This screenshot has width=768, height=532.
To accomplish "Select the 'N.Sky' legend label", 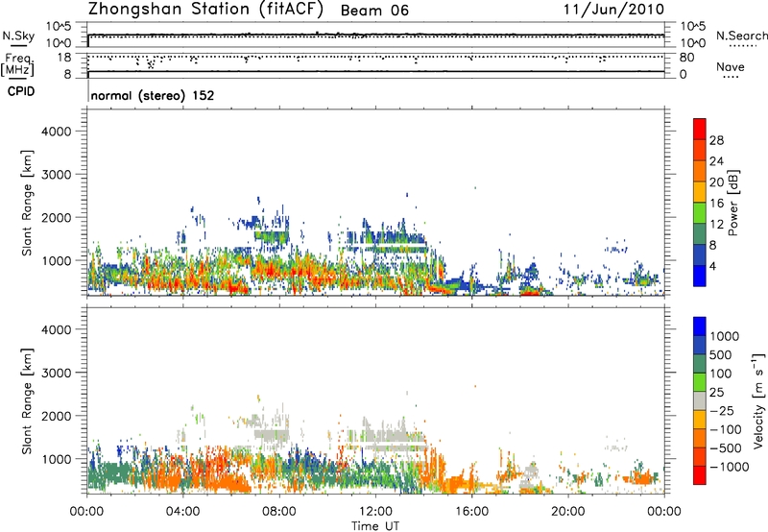I will pyautogui.click(x=18, y=36).
